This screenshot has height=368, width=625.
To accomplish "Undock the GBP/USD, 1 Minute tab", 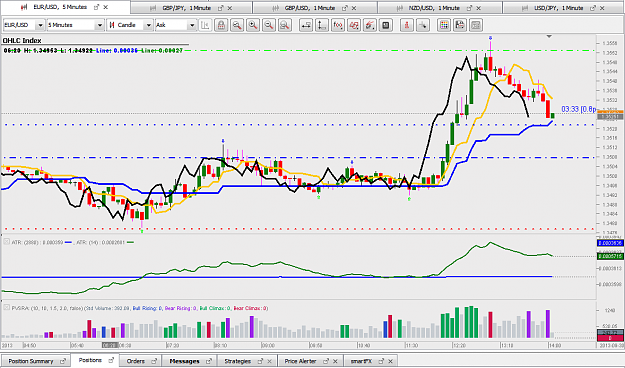I will [x=345, y=8].
